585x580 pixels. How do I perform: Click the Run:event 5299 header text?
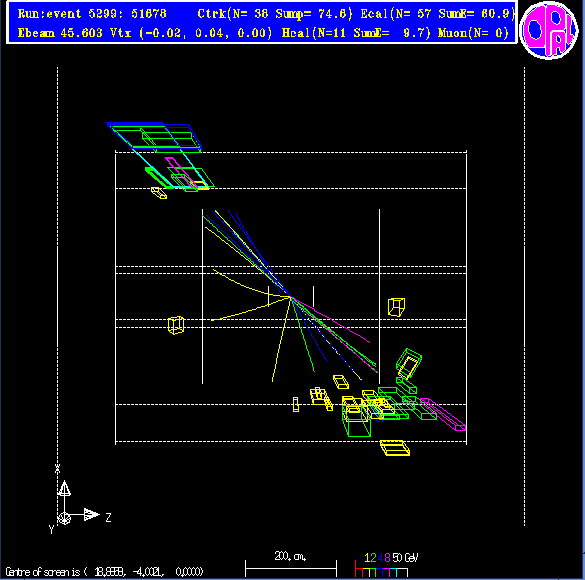92,14
